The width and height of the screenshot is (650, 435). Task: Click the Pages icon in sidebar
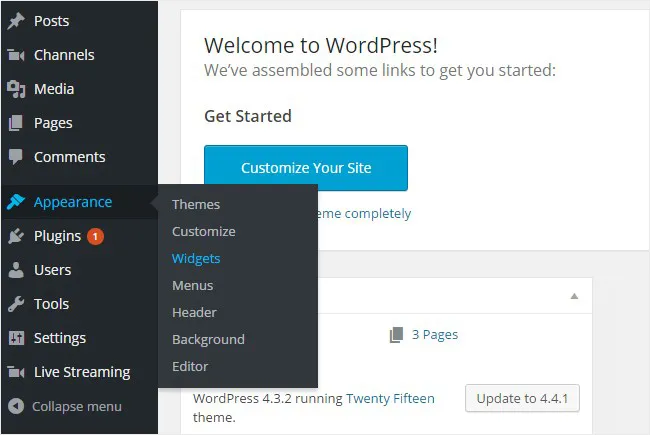pos(16,123)
